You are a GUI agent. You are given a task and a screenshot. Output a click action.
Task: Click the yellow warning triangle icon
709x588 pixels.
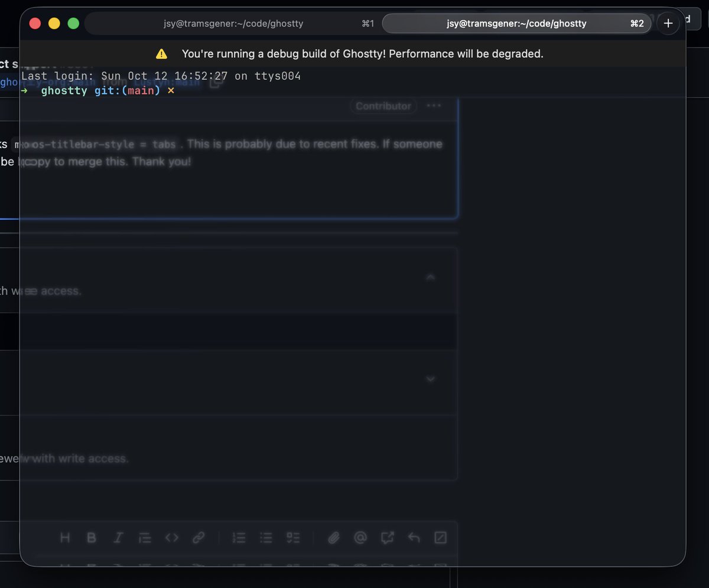(x=161, y=54)
